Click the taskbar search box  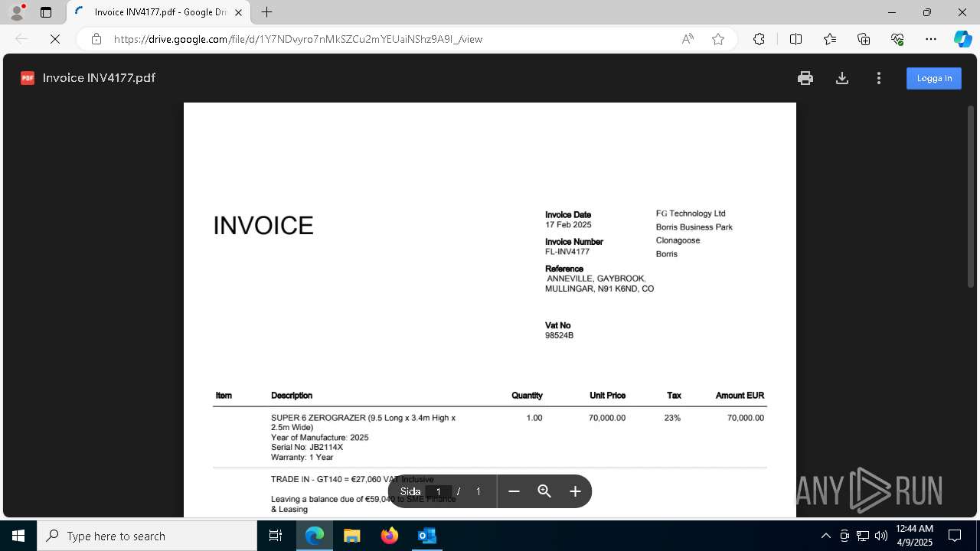point(147,536)
